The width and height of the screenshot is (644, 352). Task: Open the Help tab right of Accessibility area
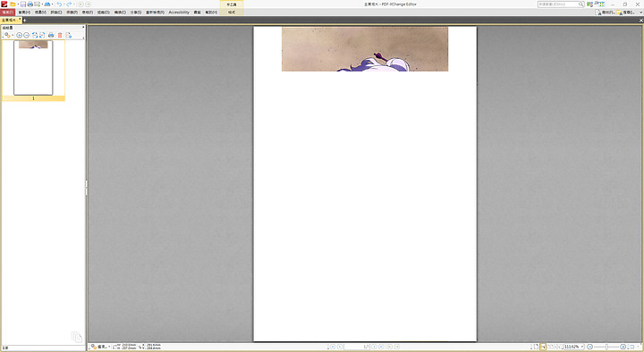[211, 13]
